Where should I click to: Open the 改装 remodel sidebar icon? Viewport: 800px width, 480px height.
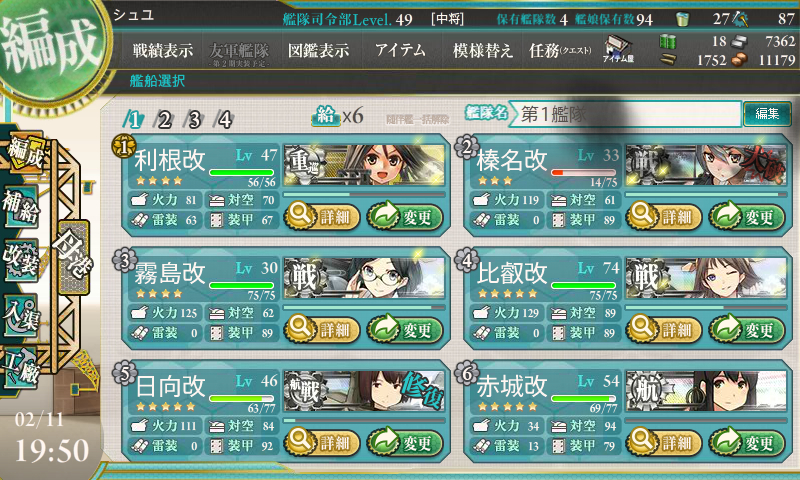click(21, 260)
